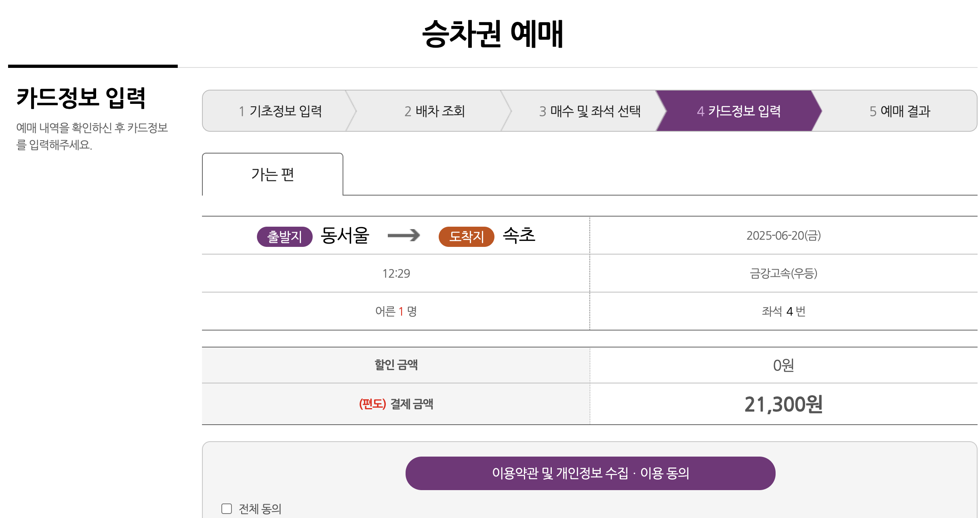Switch to the 가는 편 tab
This screenshot has height=518, width=980.
click(272, 174)
